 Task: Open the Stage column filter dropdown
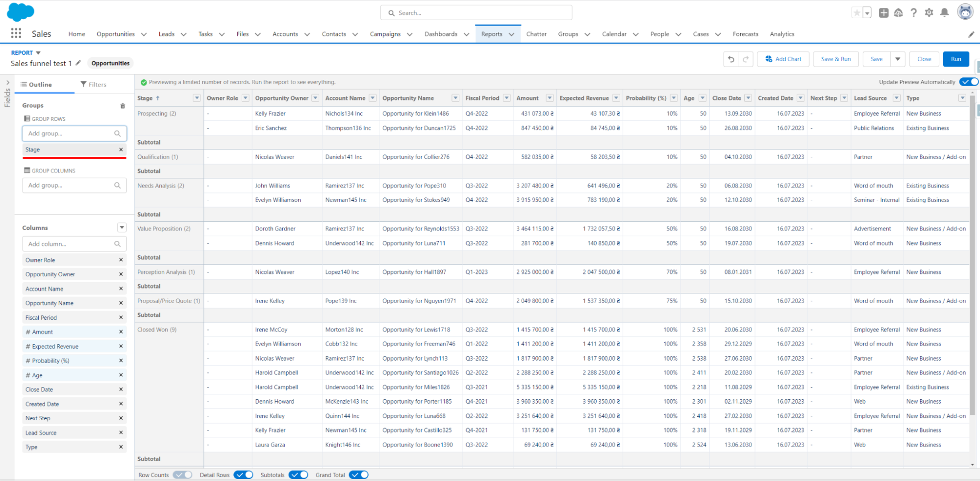[196, 98]
